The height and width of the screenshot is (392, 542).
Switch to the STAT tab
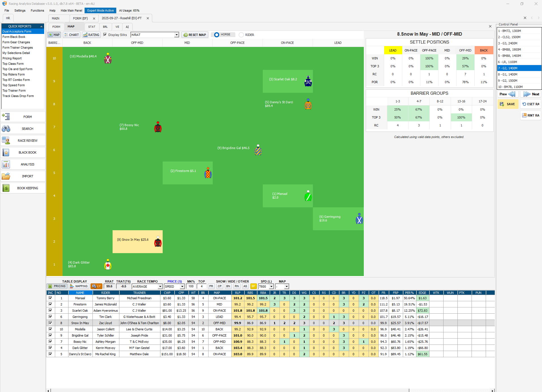[92, 27]
